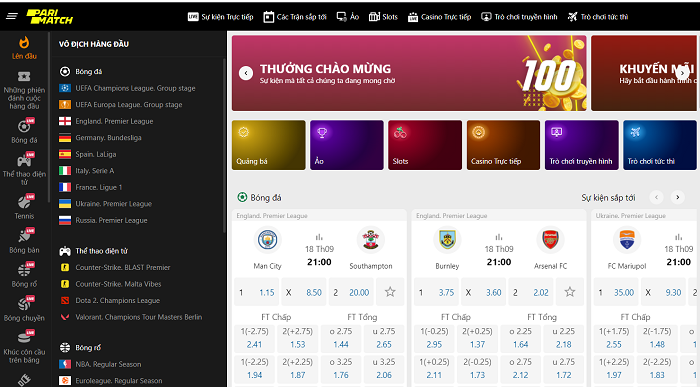
Task: Select Bóng chuyền sidebar icon
Action: pos(24,309)
